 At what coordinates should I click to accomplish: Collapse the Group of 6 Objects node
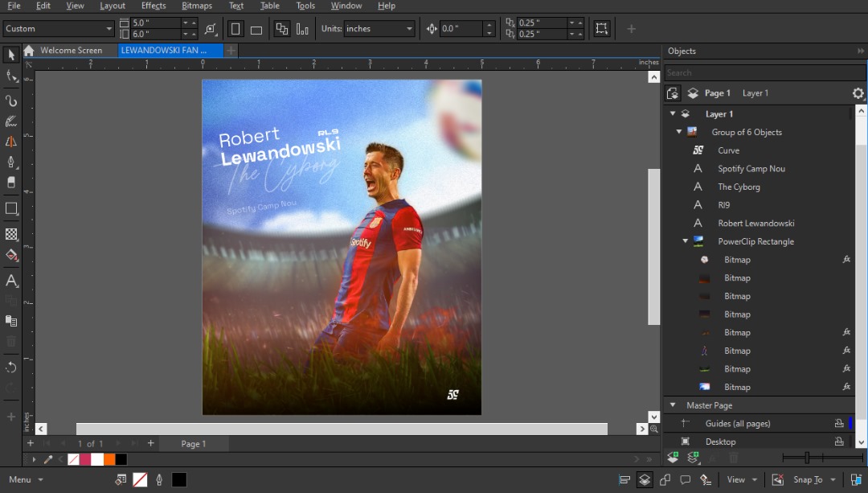coord(678,132)
